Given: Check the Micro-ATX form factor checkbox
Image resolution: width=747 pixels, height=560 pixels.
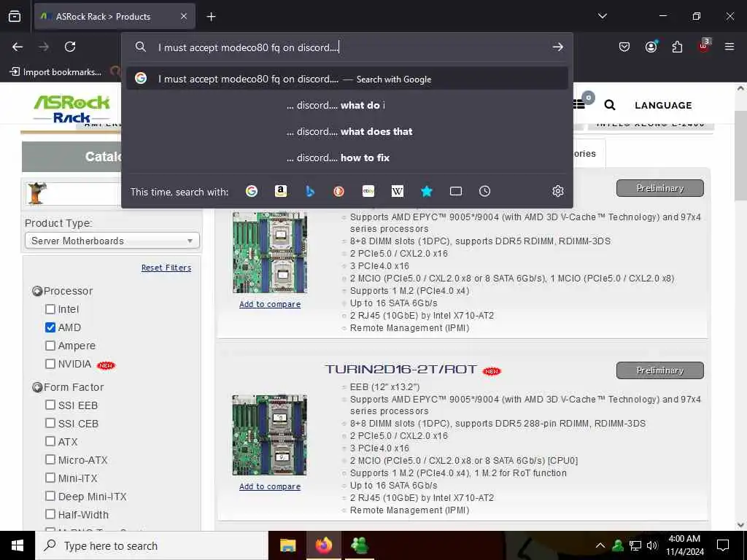Looking at the screenshot, I should point(50,459).
